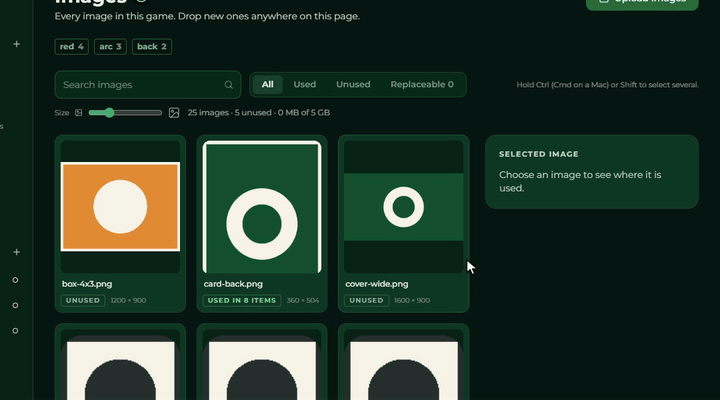Switch to the All filter tab

[x=267, y=85]
